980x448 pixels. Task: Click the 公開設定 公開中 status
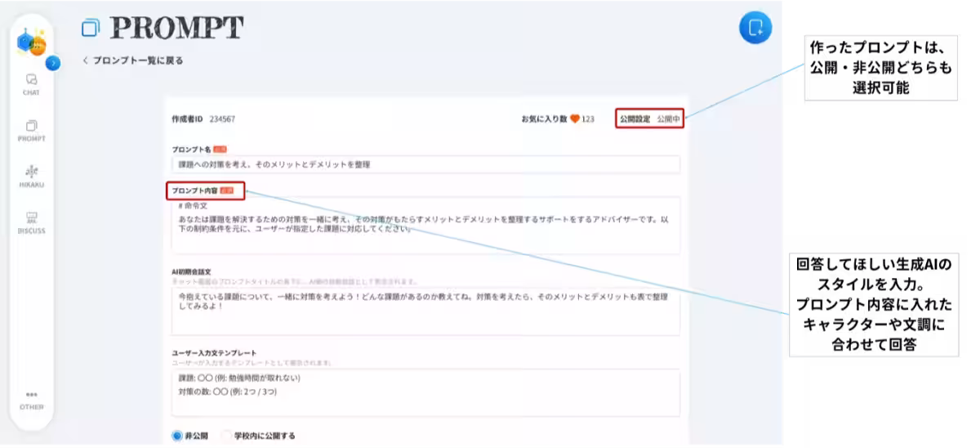649,119
